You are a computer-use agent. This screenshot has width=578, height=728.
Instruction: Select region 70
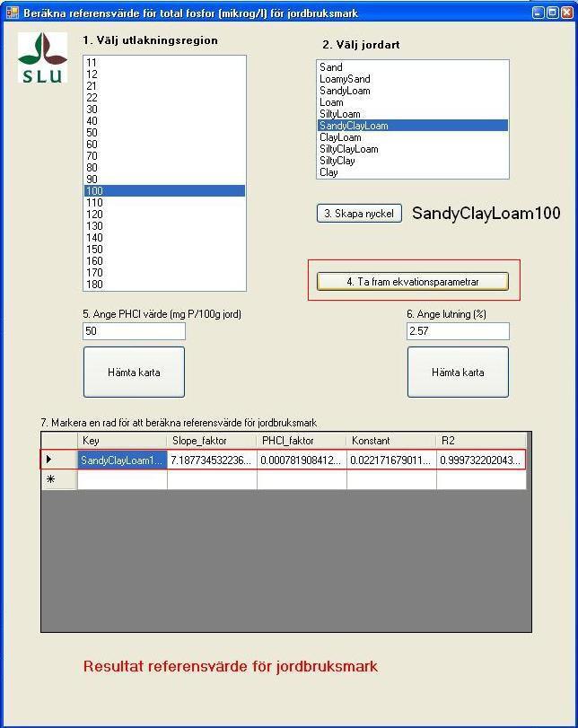click(164, 156)
